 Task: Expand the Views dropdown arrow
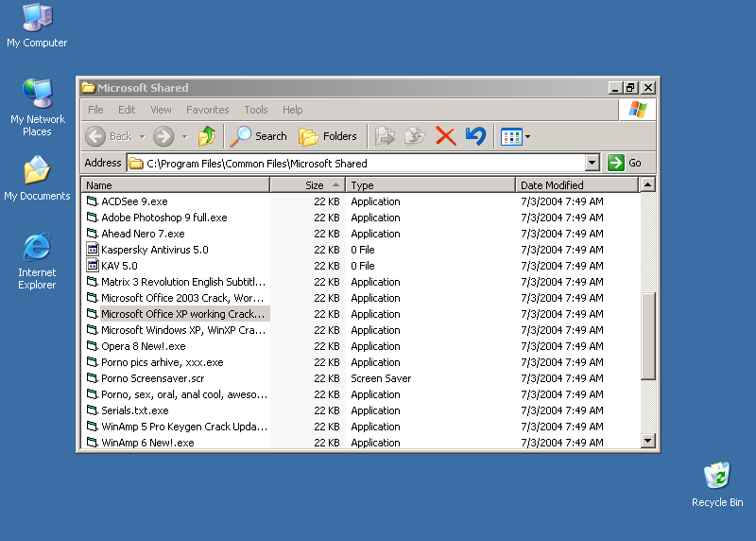click(528, 136)
